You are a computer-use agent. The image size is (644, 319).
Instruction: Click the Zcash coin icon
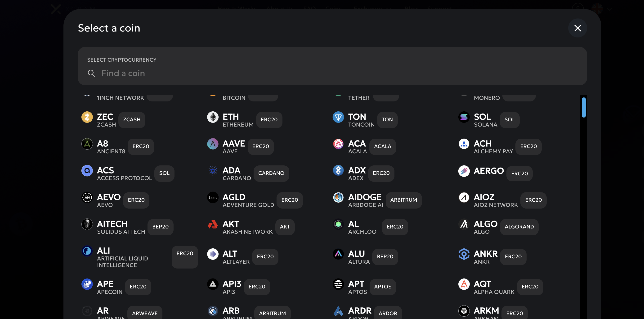[87, 117]
